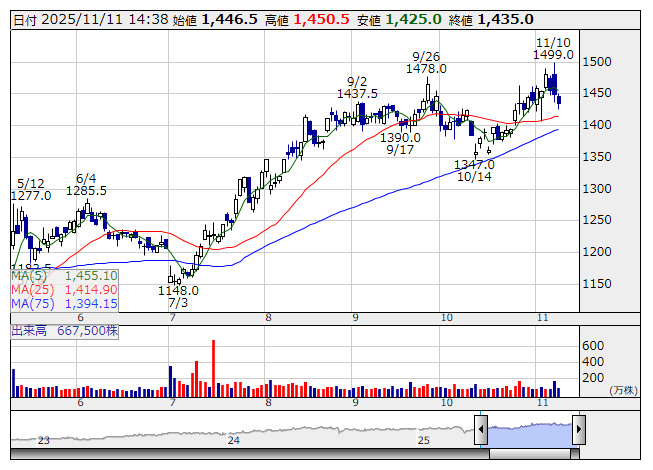Click the 1500 price axis label
The height and width of the screenshot is (470, 653).
pyautogui.click(x=597, y=62)
